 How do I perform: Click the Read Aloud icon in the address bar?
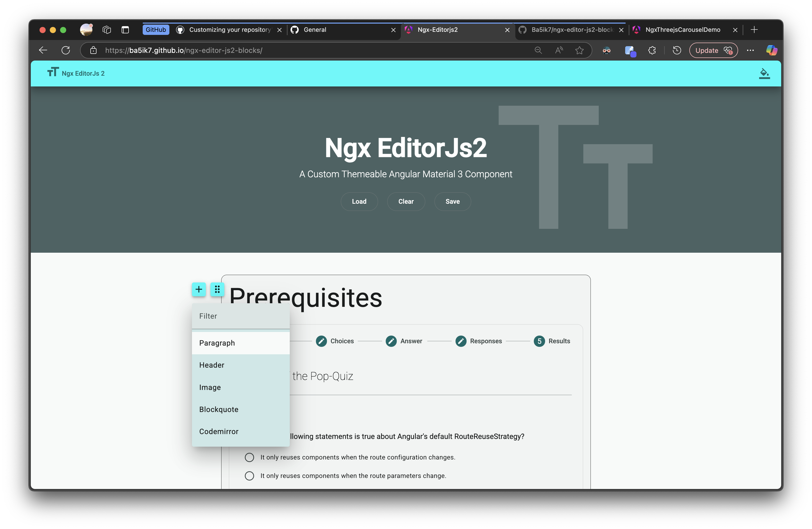pyautogui.click(x=559, y=50)
